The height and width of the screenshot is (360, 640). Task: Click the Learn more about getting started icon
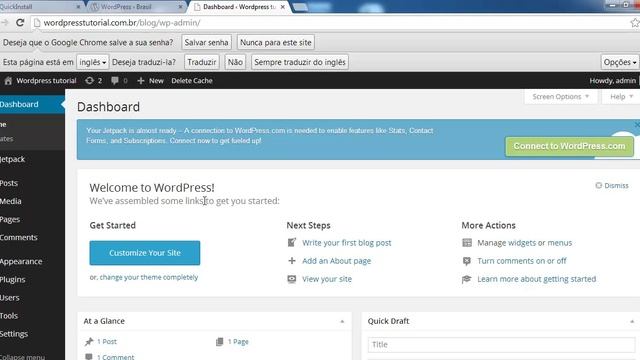(x=467, y=279)
